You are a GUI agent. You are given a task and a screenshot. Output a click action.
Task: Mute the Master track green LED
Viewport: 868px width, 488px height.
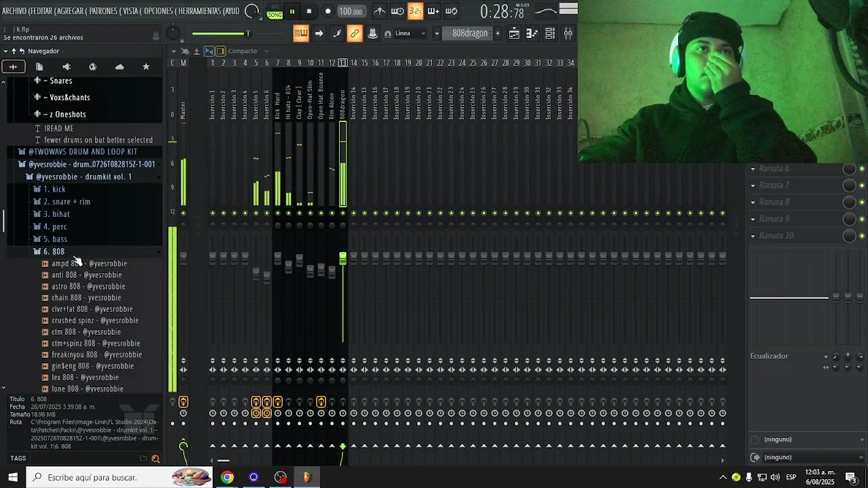183,213
